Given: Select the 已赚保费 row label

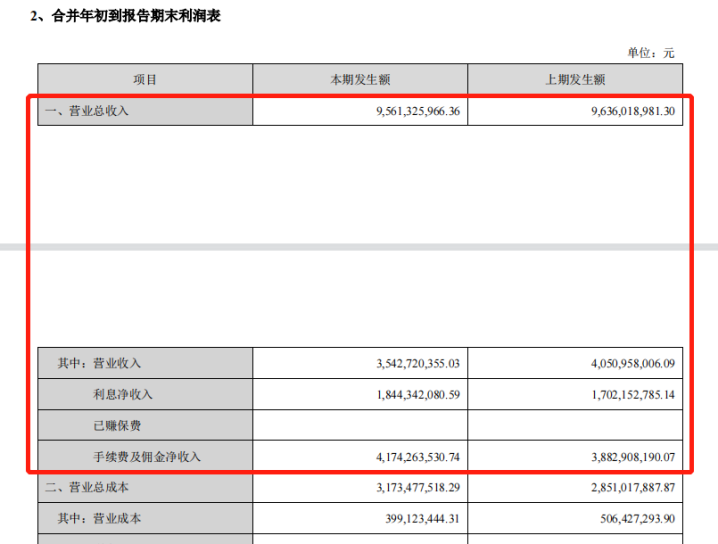Looking at the screenshot, I should pos(117,425).
